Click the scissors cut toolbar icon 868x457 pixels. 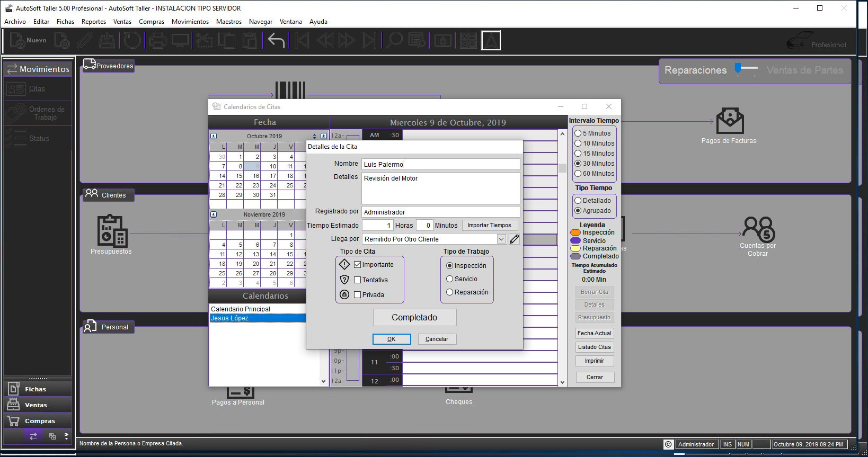(x=205, y=40)
